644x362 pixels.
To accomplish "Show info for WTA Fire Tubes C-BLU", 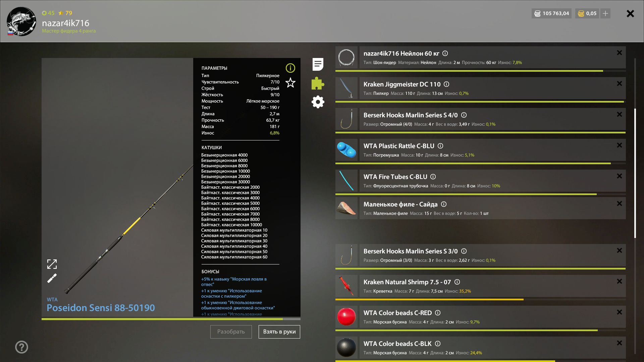I will pyautogui.click(x=433, y=177).
